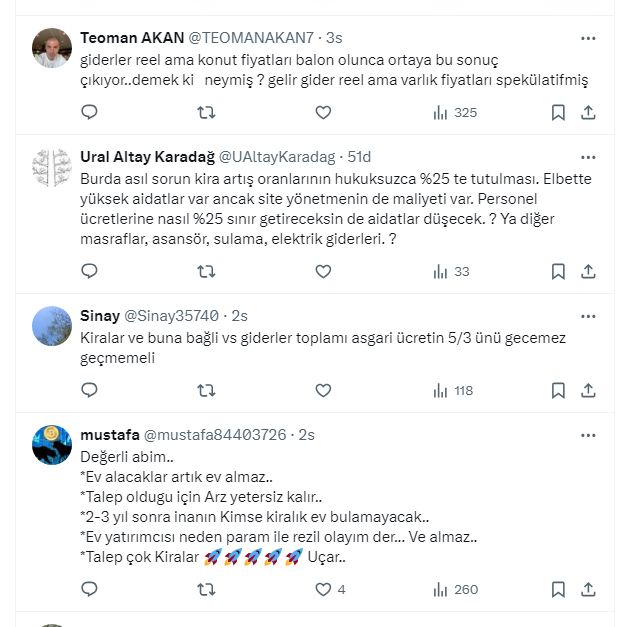This screenshot has width=627, height=627.
Task: Share Teoman AKAN's tweet
Action: coord(589,113)
